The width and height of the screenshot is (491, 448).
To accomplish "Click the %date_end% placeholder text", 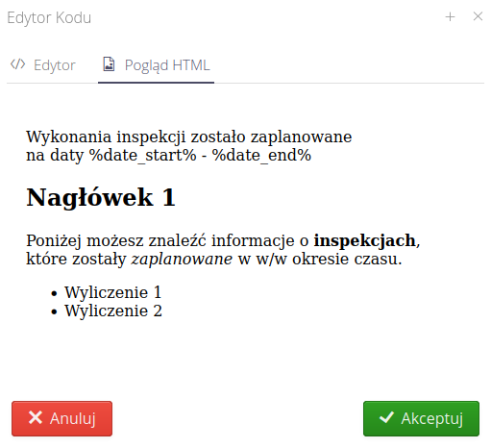I will click(261, 156).
